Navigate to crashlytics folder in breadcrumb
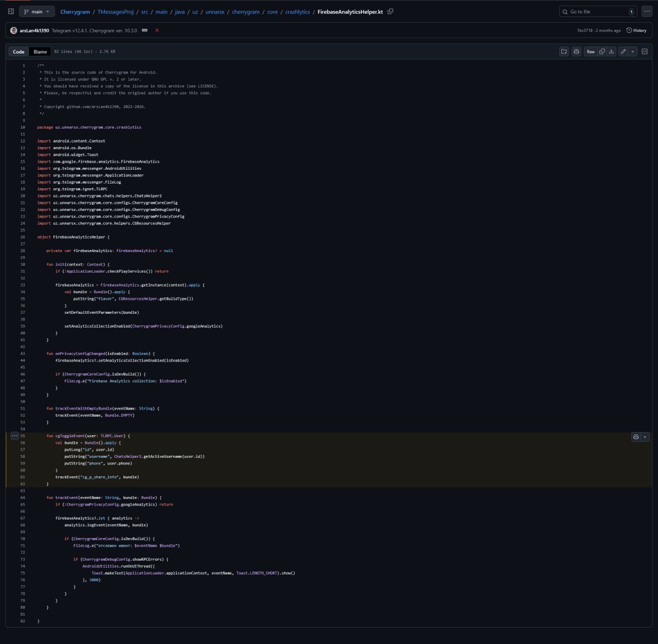This screenshot has height=644, width=658. [x=298, y=12]
